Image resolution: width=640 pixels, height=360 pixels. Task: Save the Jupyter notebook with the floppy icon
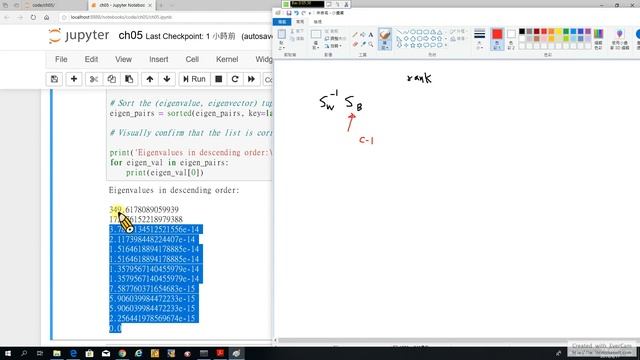coord(54,79)
